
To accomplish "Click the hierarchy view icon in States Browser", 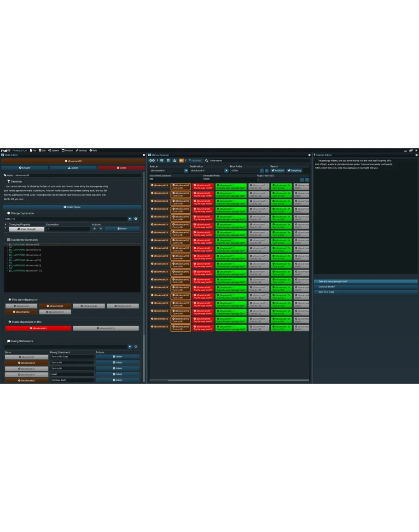I will click(x=175, y=161).
